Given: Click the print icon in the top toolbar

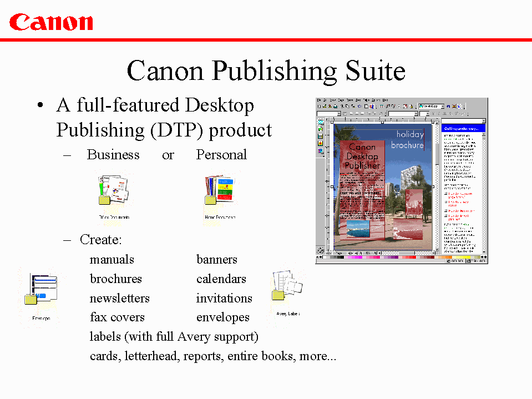Looking at the screenshot, I should tap(336, 106).
